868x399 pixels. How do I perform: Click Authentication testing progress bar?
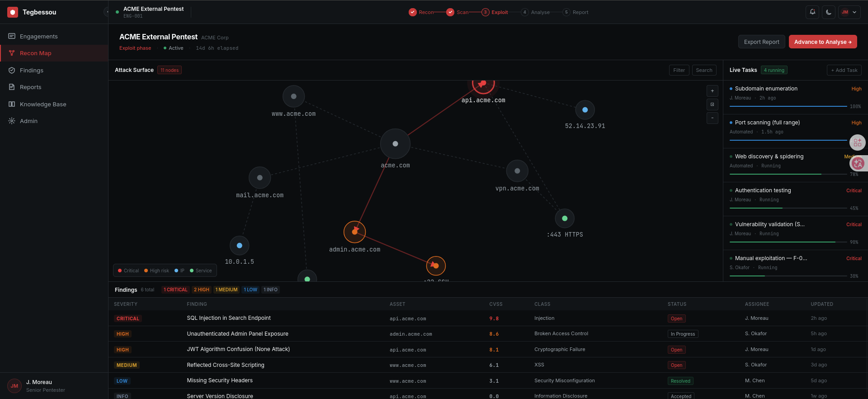pyautogui.click(x=788, y=208)
